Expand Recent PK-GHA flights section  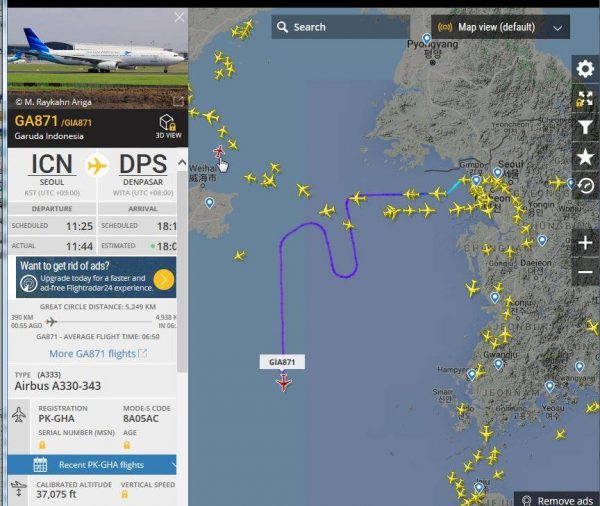[x=92, y=465]
